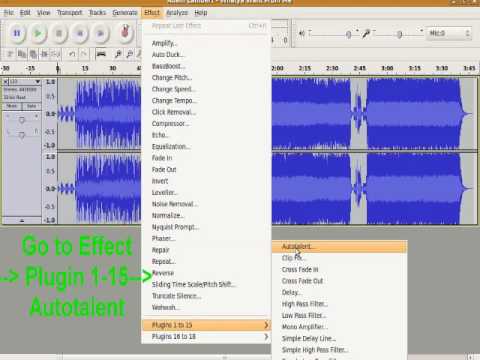
Task: Choose Compressor effect
Action: coord(206,123)
